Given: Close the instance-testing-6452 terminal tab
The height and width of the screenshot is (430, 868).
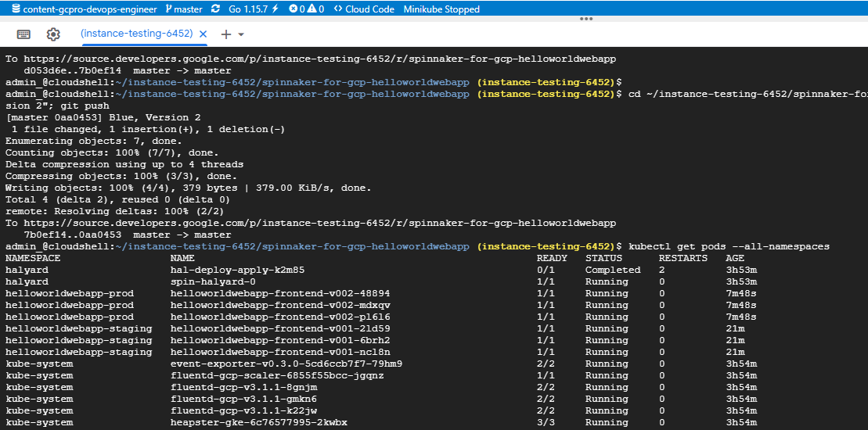Looking at the screenshot, I should click(203, 34).
